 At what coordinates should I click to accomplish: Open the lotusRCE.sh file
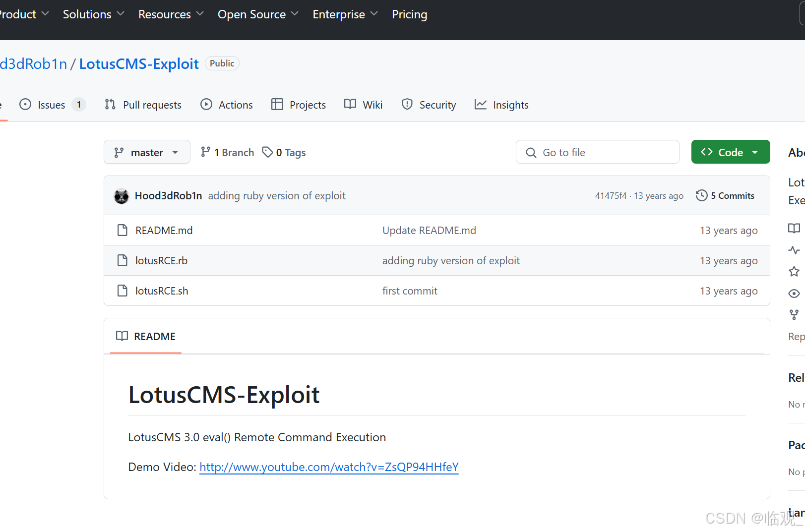pyautogui.click(x=162, y=291)
